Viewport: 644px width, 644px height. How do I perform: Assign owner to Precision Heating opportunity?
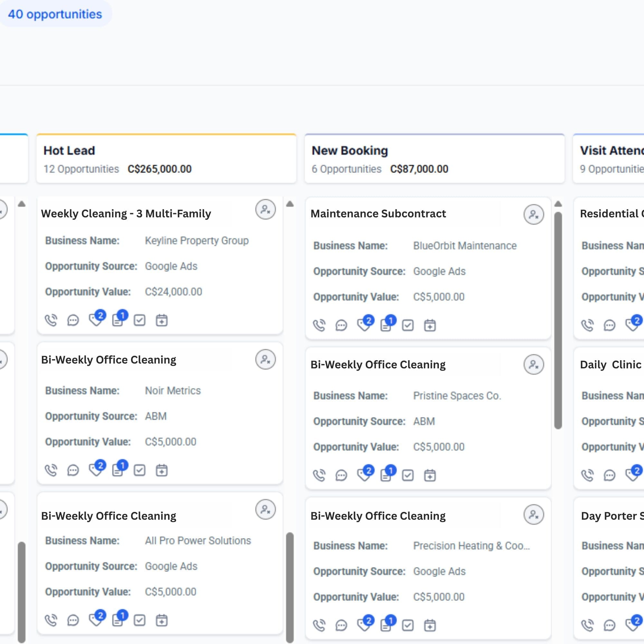(534, 515)
